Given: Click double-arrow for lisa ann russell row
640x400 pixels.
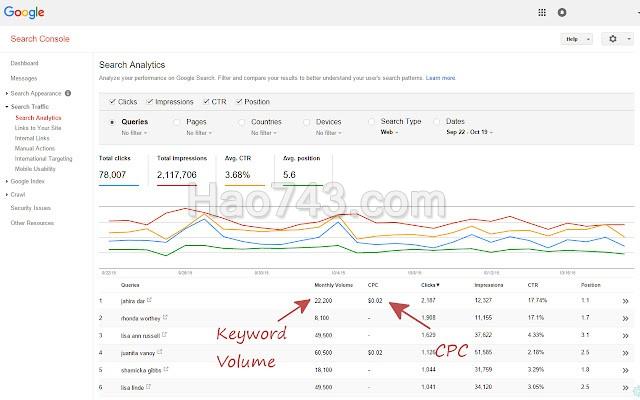Looking at the screenshot, I should tap(625, 336).
